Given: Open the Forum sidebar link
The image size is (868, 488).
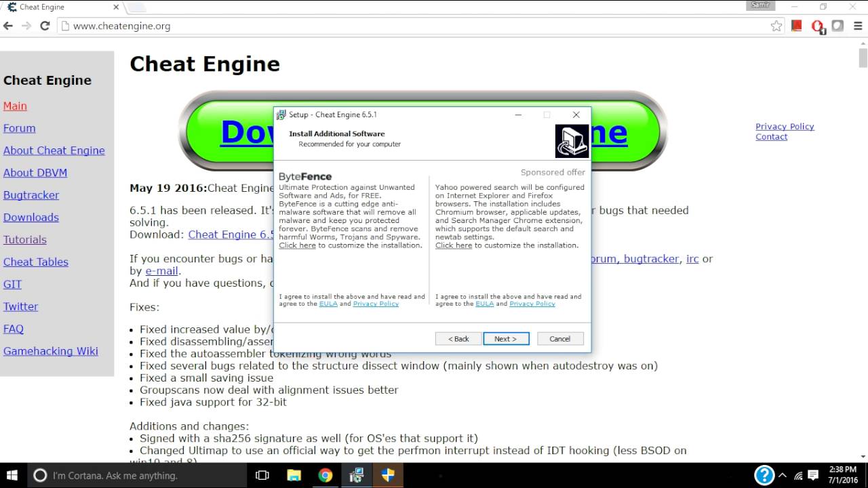Looking at the screenshot, I should pos(19,128).
